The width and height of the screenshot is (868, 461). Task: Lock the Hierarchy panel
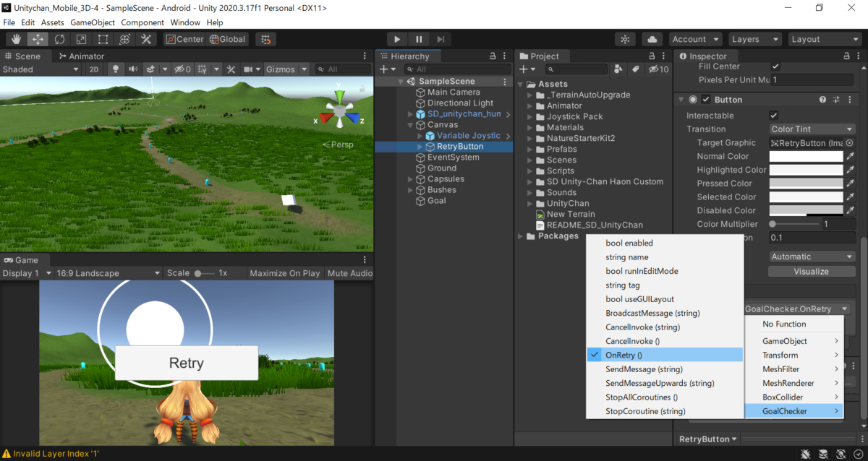(493, 56)
